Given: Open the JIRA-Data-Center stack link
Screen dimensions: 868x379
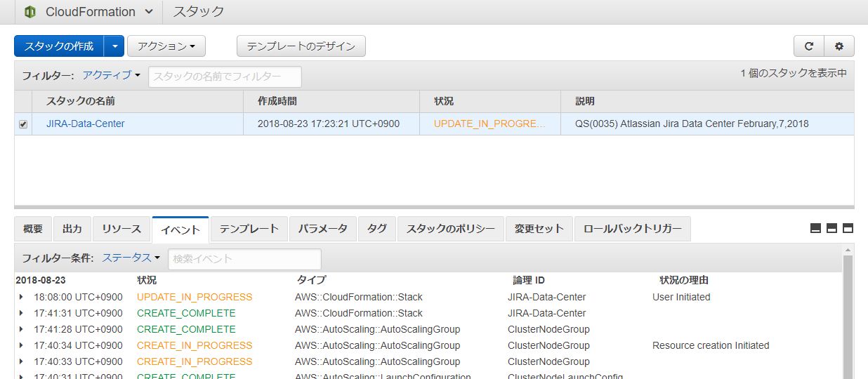Looking at the screenshot, I should 85,124.
